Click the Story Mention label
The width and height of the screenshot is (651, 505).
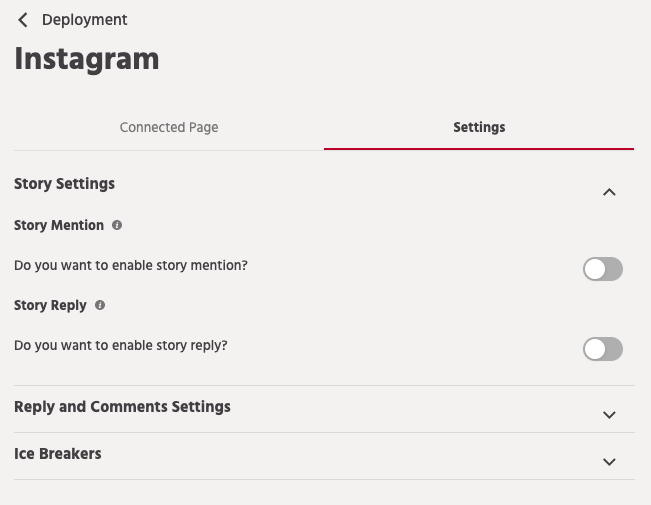[59, 226]
